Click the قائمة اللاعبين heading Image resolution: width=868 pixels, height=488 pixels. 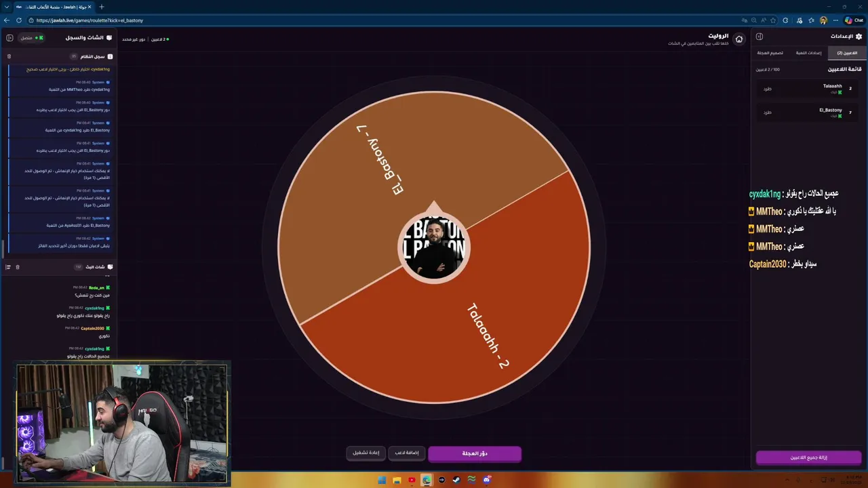(x=845, y=69)
